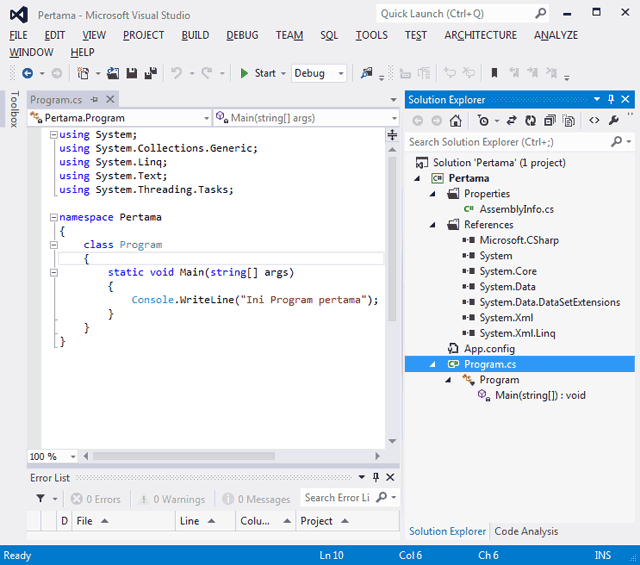Screen dimensions: 640x565
Task: Select Main(string[]) : void member node
Action: tap(540, 395)
